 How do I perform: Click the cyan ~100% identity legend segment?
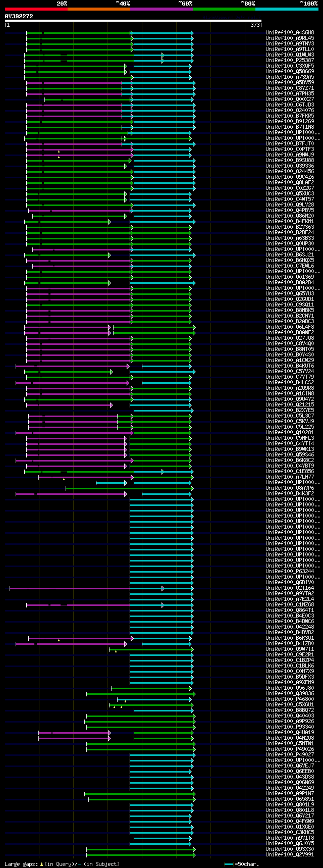click(287, 9)
